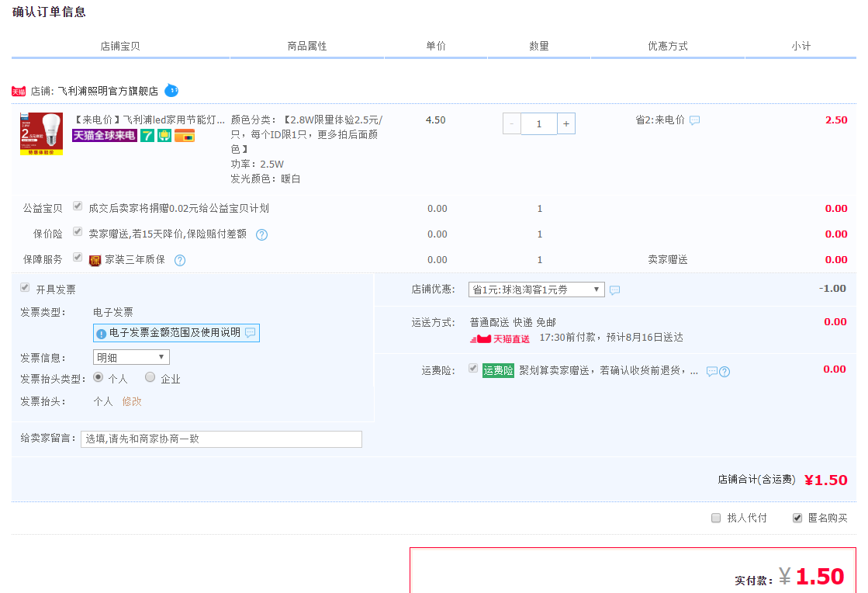Click 店铺合计 ¥1.50 total
This screenshot has width=868, height=593.
point(826,480)
